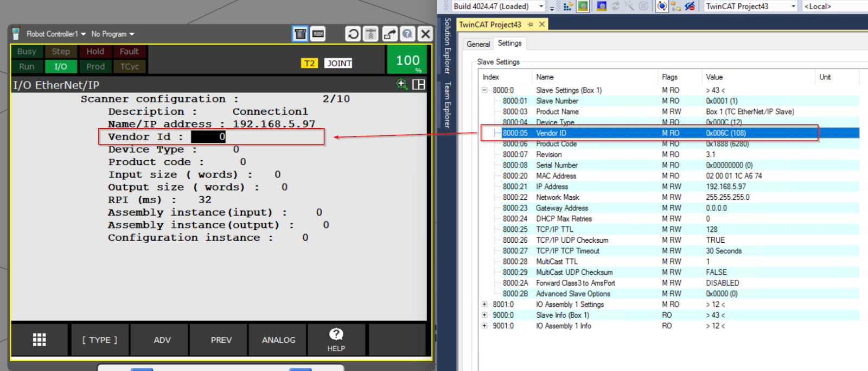Click TwinCAT Choose Target System icon
The image size is (868, 371).
(676, 6)
